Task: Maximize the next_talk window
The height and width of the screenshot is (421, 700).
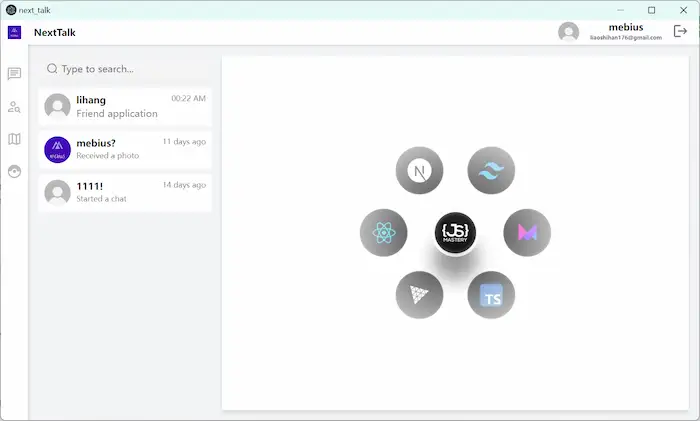Action: 651,10
